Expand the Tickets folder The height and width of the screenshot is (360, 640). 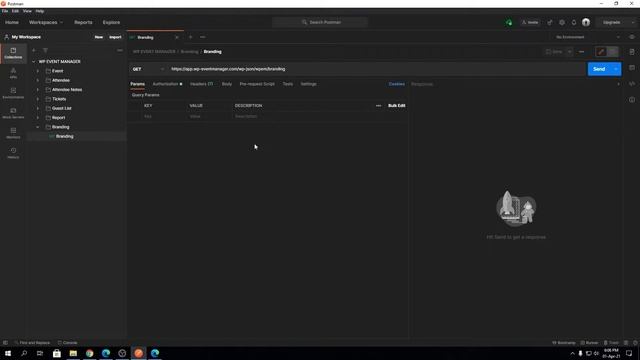point(38,99)
